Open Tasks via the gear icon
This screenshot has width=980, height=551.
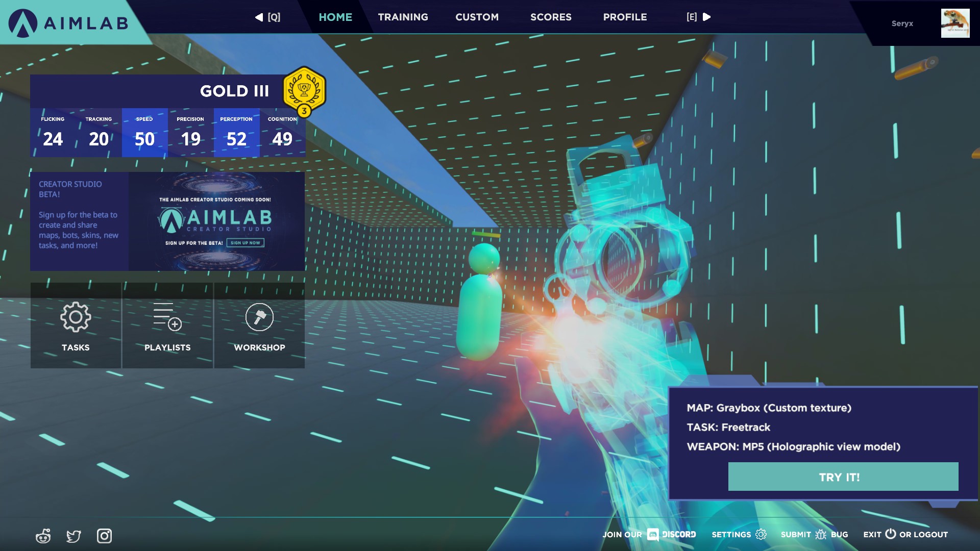(x=76, y=317)
